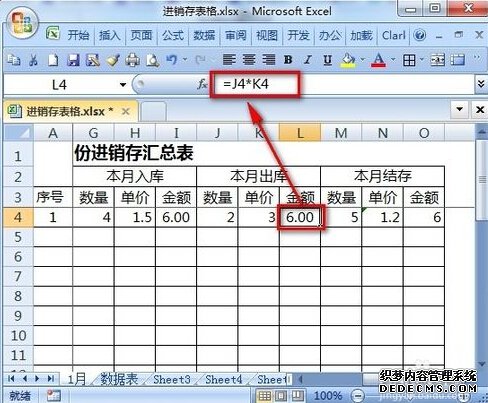Viewport: 488px width, 403px height.
Task: Select the Format Painter brush icon
Action: point(113,60)
